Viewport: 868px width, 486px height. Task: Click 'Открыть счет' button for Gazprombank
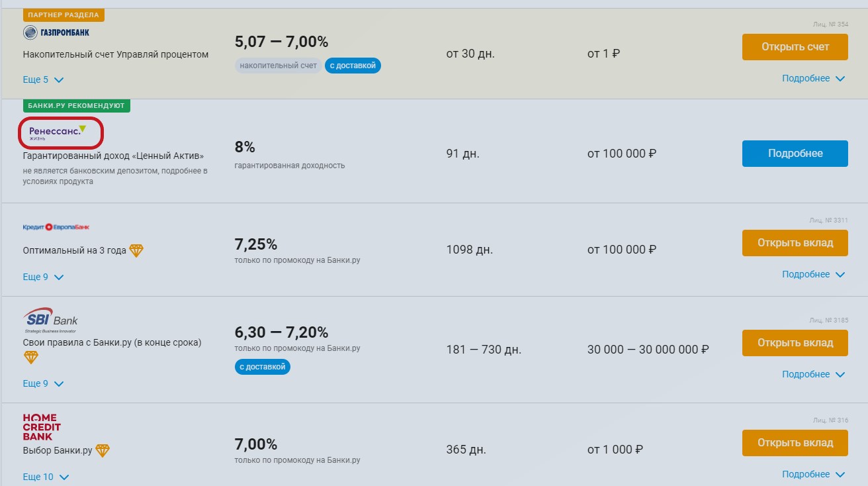pos(795,47)
